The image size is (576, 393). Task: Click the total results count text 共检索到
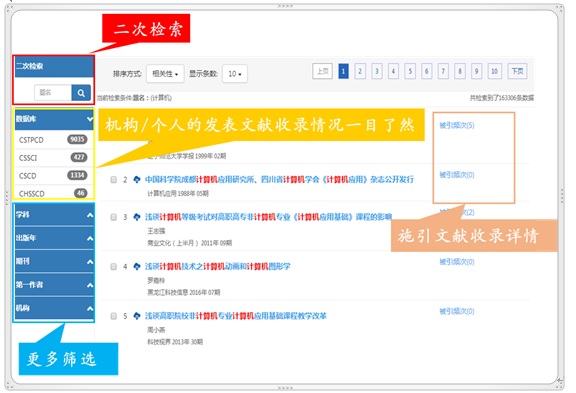[502, 98]
